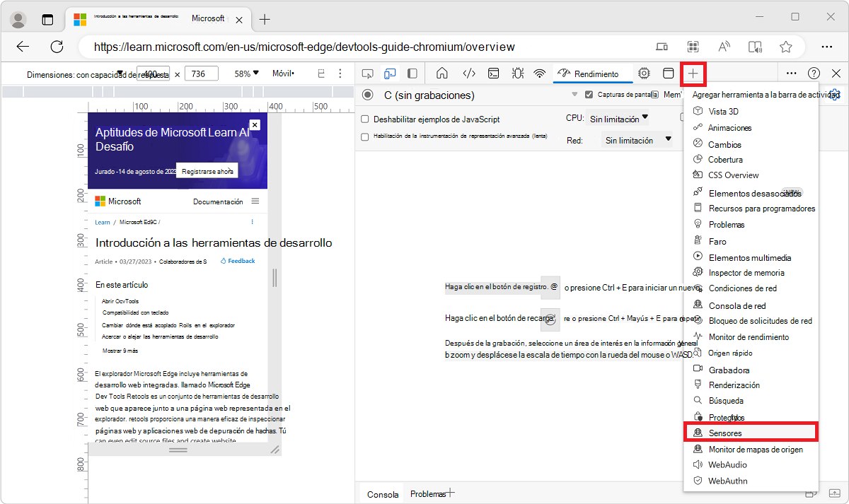Click the viewport width field
This screenshot has width=849, height=504.
[153, 74]
